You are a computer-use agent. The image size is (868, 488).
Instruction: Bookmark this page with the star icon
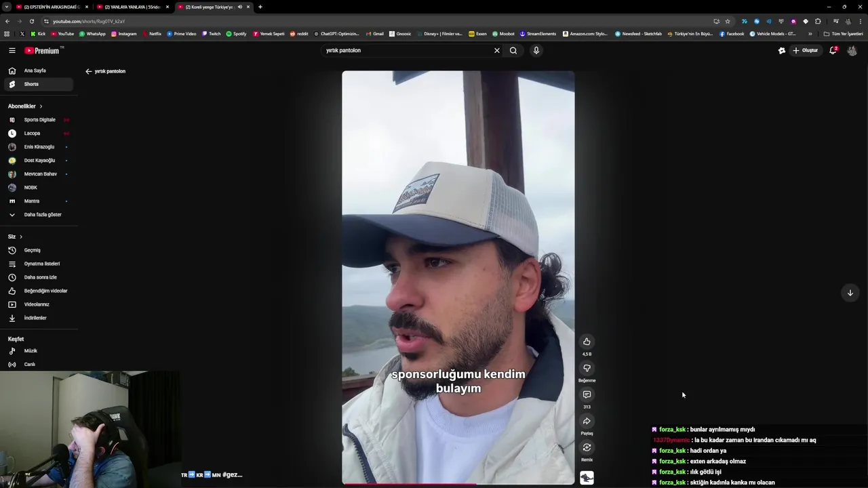pos(728,21)
